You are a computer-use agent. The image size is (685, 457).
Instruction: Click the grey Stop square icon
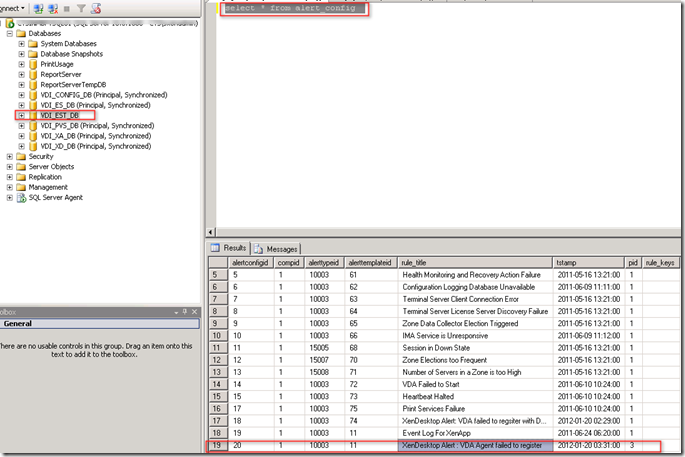click(x=67, y=8)
